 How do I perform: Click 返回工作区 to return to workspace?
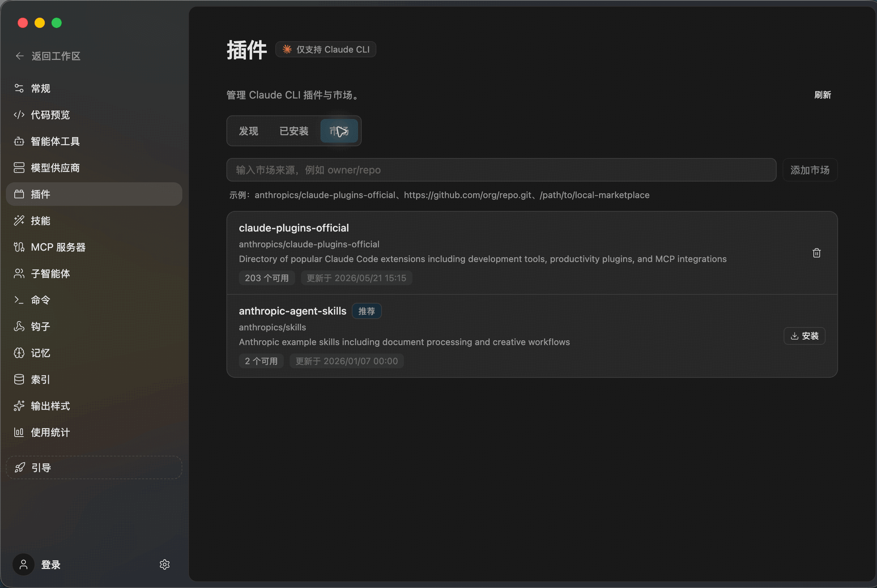48,56
